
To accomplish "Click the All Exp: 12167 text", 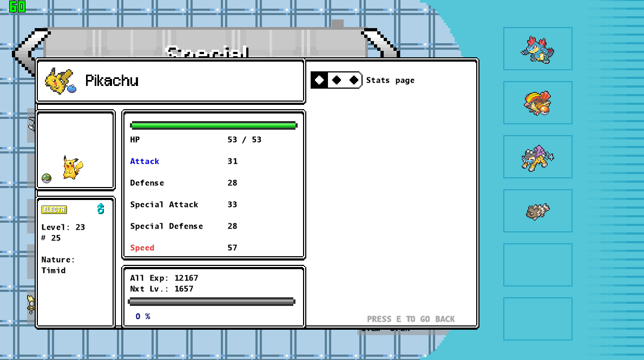I will 165,278.
